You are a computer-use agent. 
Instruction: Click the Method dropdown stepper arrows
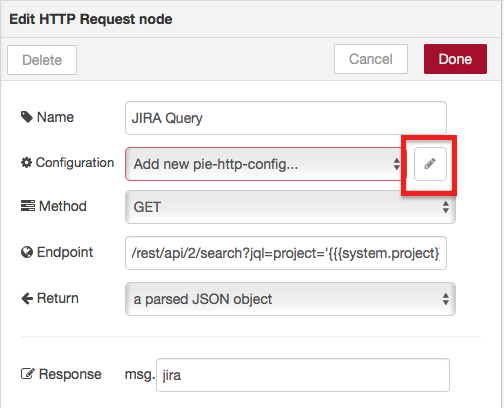pos(446,207)
